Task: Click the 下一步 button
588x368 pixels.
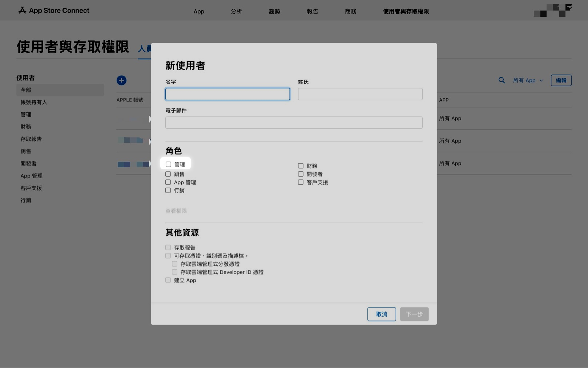Action: click(414, 314)
